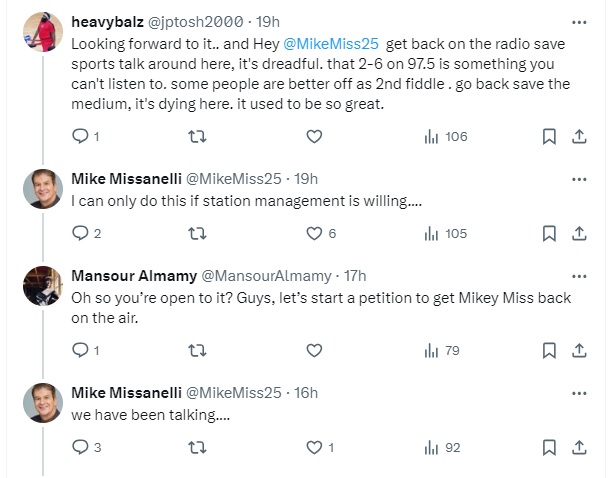Reply to heavybalz's tweet
Image resolution: width=616 pixels, height=478 pixels.
(x=81, y=137)
